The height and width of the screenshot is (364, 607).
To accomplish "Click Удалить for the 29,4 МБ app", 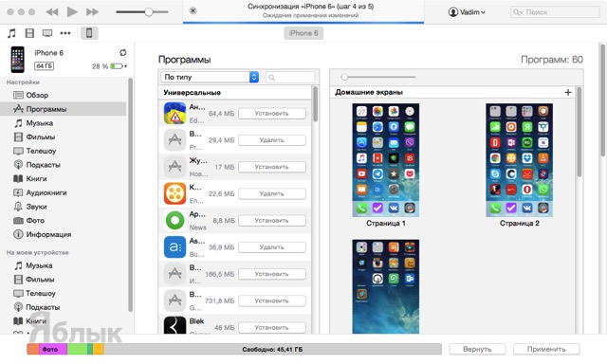I will pyautogui.click(x=272, y=140).
